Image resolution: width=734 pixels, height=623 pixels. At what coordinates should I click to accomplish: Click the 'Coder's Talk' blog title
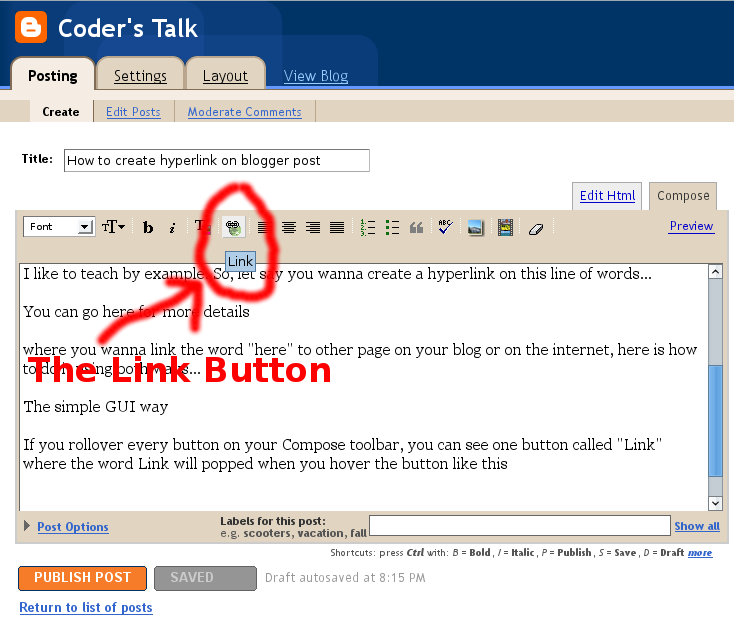point(128,28)
